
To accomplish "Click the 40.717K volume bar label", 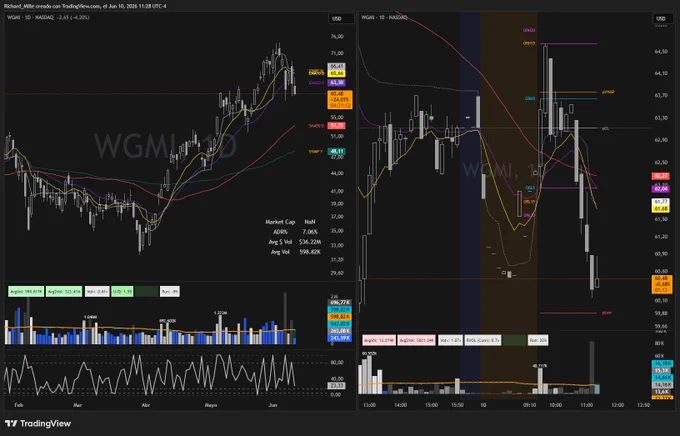I will click(540, 366).
